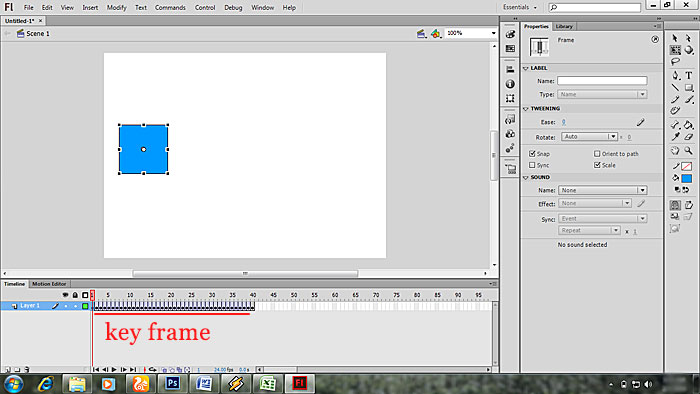Toggle Layer 1 green outline square
The width and height of the screenshot is (700, 394).
pyautogui.click(x=85, y=306)
